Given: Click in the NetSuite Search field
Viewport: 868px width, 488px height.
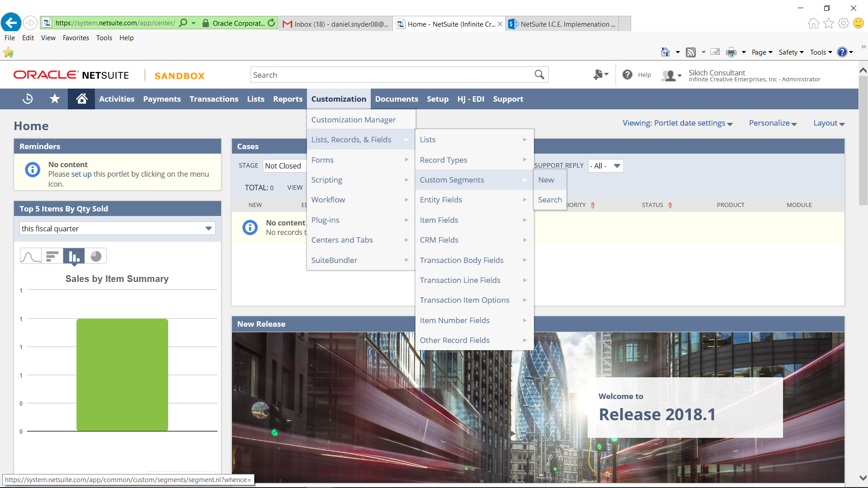Looking at the screenshot, I should pyautogui.click(x=389, y=75).
